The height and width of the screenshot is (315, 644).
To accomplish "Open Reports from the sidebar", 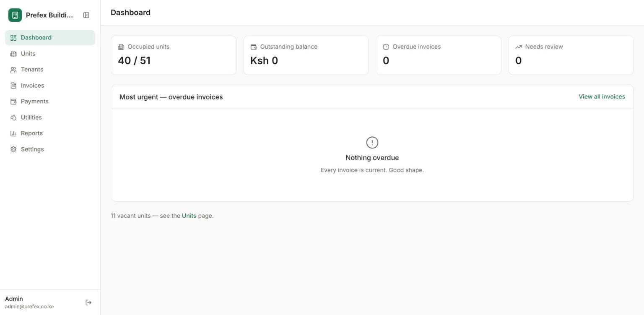I will tap(50, 133).
